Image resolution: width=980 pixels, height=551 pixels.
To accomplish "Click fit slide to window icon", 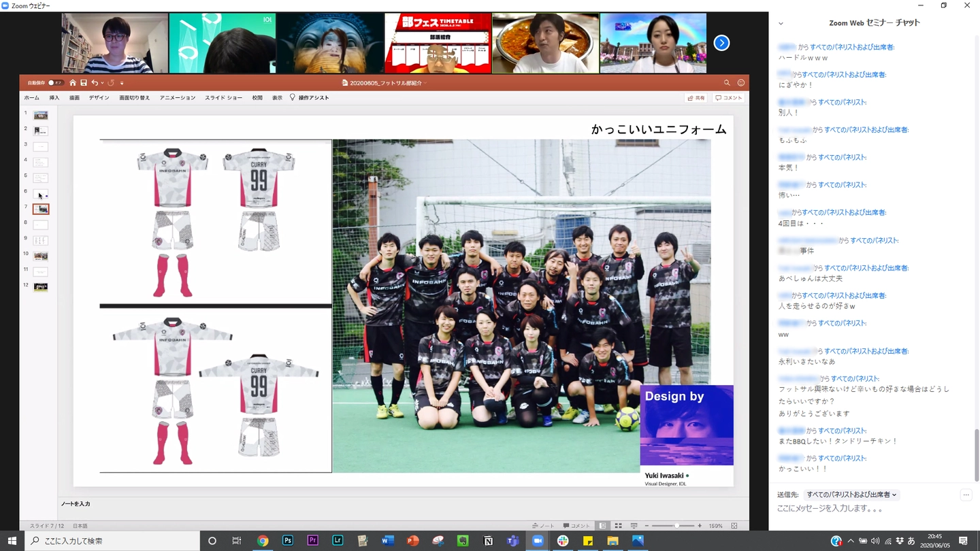I will (x=734, y=526).
